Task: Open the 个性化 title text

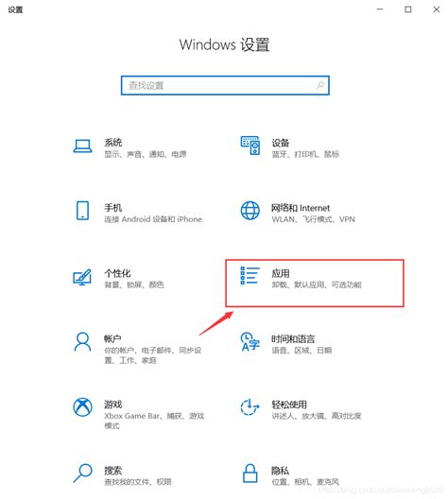Action: (117, 273)
